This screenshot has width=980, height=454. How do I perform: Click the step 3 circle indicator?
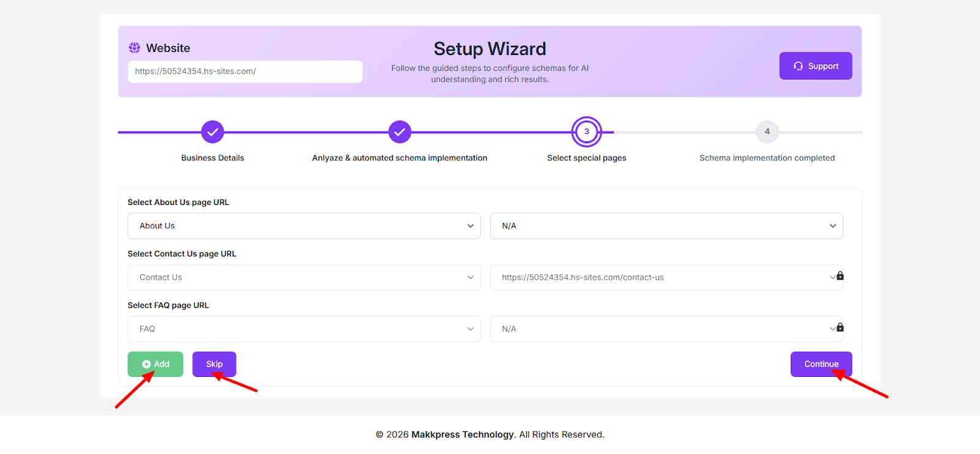(586, 132)
